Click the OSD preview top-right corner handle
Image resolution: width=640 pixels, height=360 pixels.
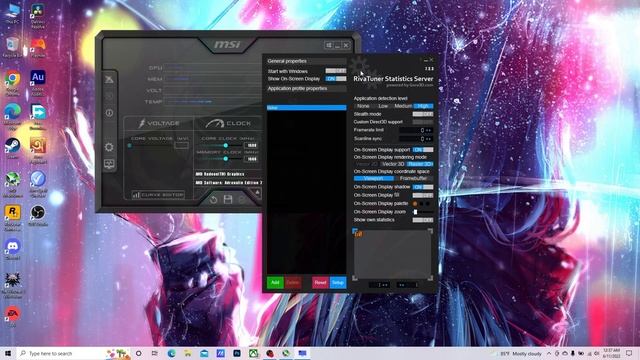point(430,231)
